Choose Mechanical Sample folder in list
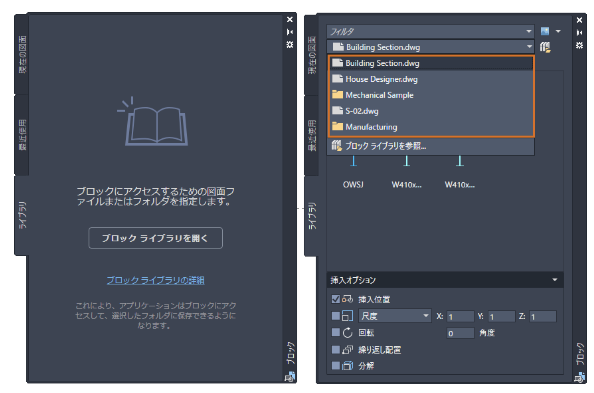Image resolution: width=594 pixels, height=393 pixels. coord(431,95)
